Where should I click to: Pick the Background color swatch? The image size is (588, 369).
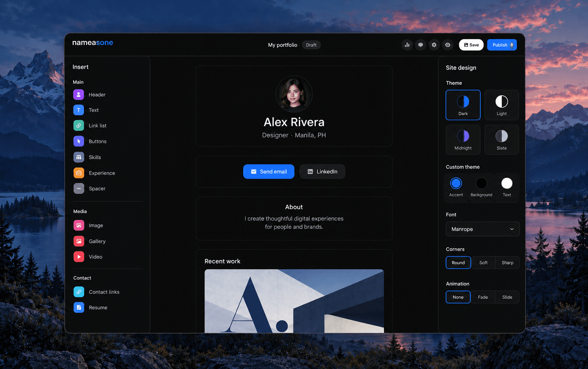(x=481, y=183)
